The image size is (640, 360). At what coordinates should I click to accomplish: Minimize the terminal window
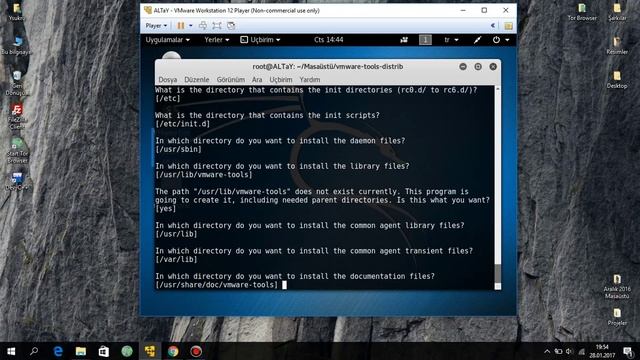click(x=463, y=67)
